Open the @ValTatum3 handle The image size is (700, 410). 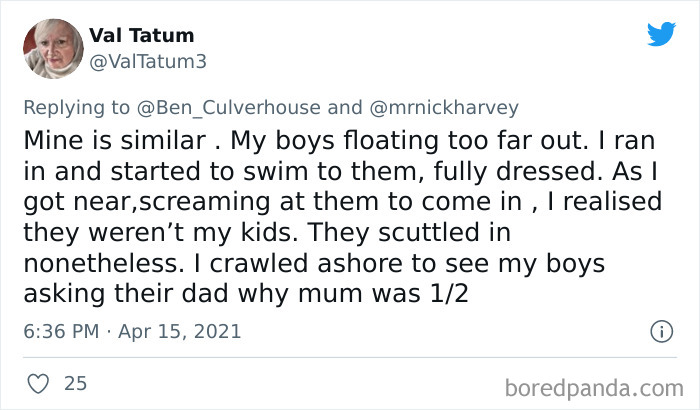pyautogui.click(x=147, y=61)
